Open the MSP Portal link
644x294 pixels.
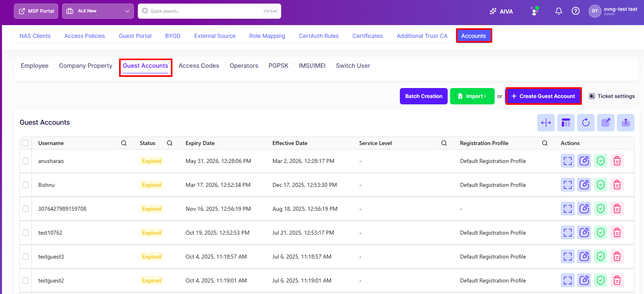(x=36, y=11)
